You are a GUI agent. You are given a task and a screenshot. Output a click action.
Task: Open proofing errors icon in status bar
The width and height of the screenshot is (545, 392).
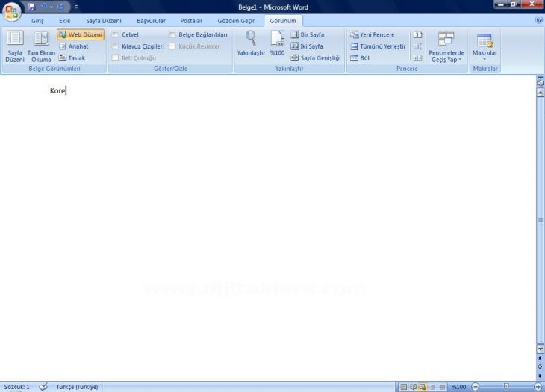pyautogui.click(x=43, y=387)
